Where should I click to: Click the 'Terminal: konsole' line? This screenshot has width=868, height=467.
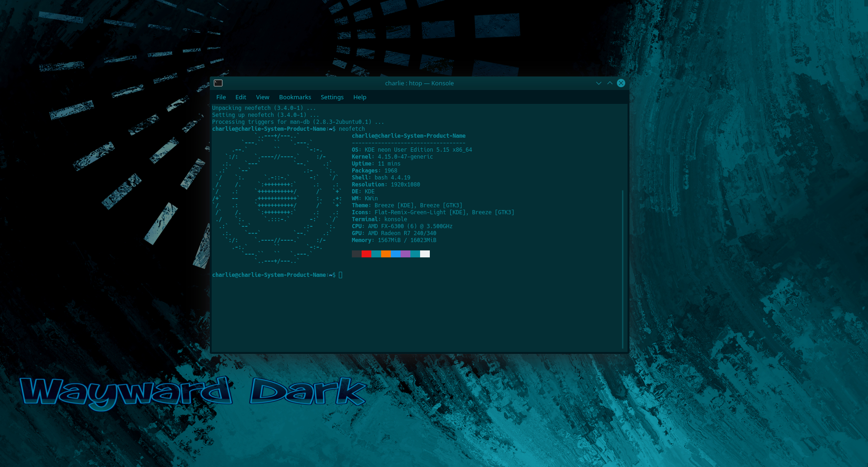pyautogui.click(x=379, y=219)
